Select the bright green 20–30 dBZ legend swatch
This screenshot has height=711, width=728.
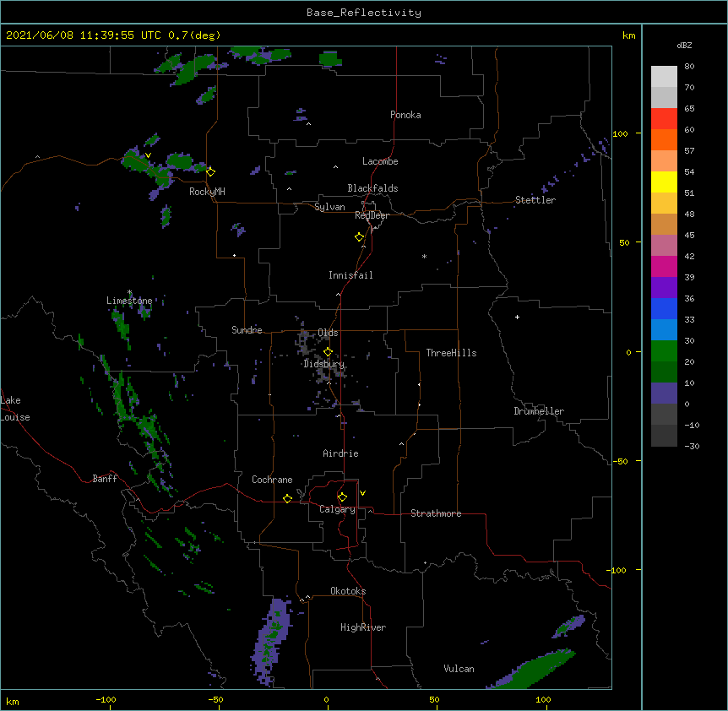pos(664,351)
